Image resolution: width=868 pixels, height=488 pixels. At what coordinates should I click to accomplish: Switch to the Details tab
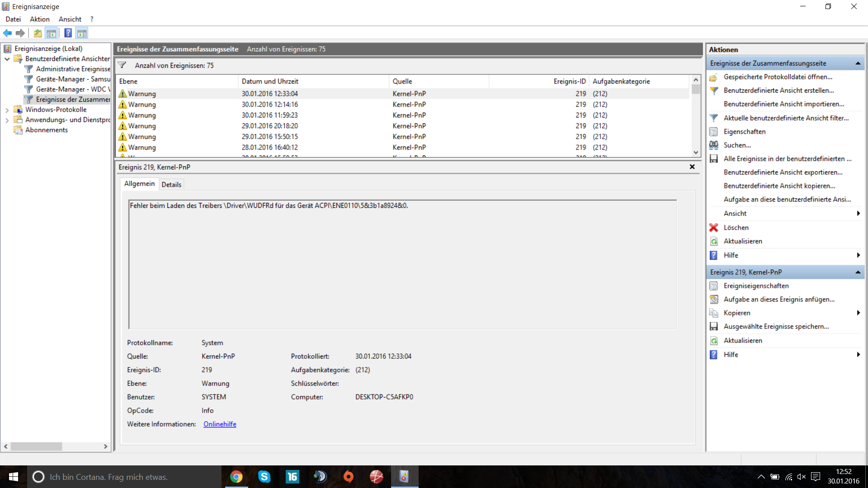point(171,184)
